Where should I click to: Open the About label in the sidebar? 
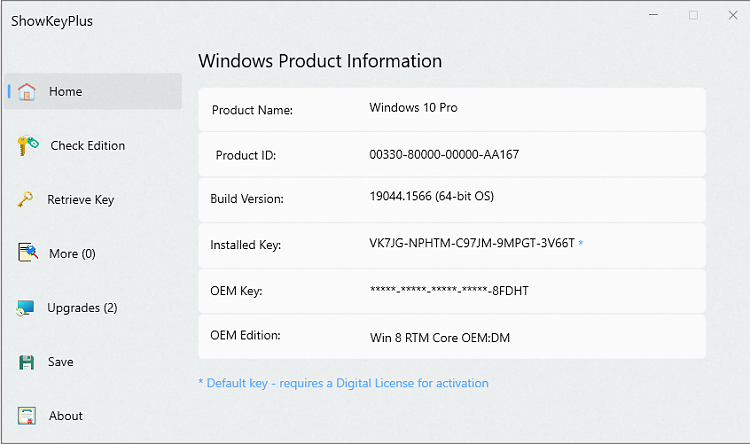coord(66,416)
